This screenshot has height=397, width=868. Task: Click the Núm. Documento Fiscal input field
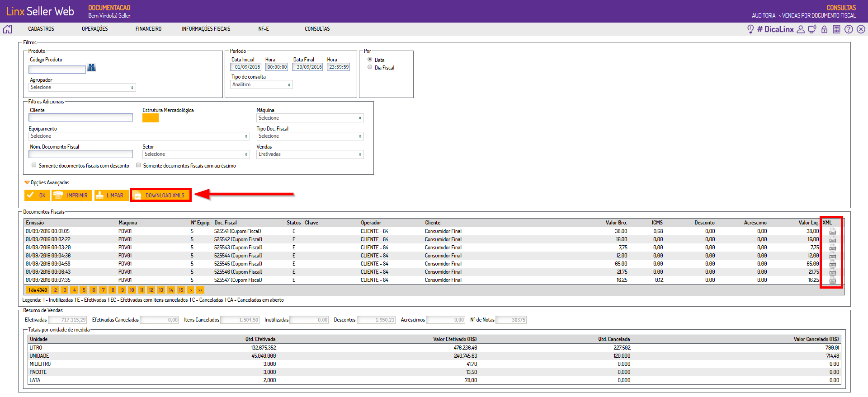[80, 154]
